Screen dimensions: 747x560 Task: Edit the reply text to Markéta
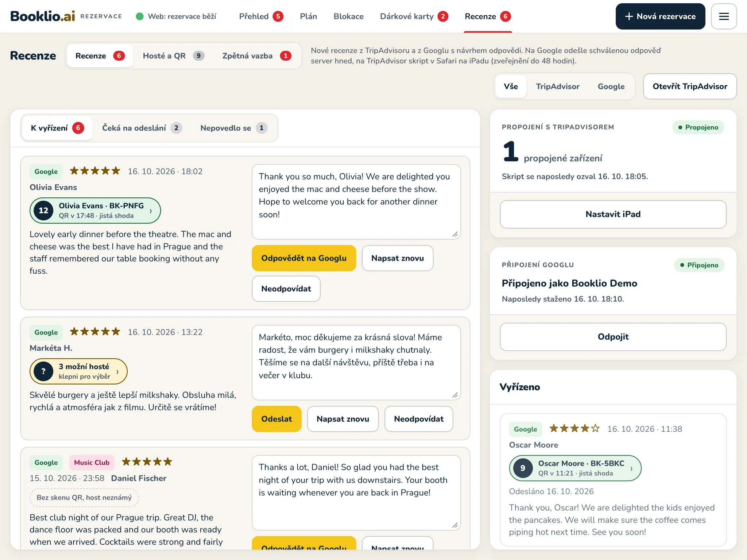356,363
